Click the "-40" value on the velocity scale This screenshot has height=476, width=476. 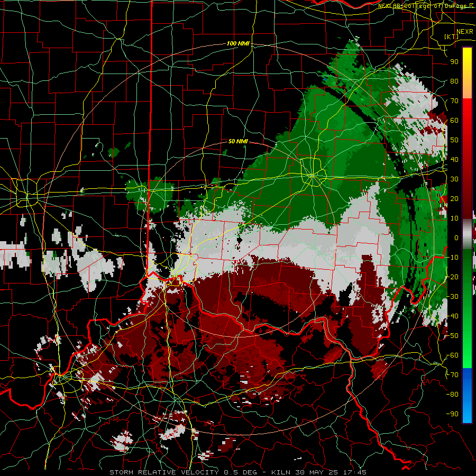click(452, 316)
